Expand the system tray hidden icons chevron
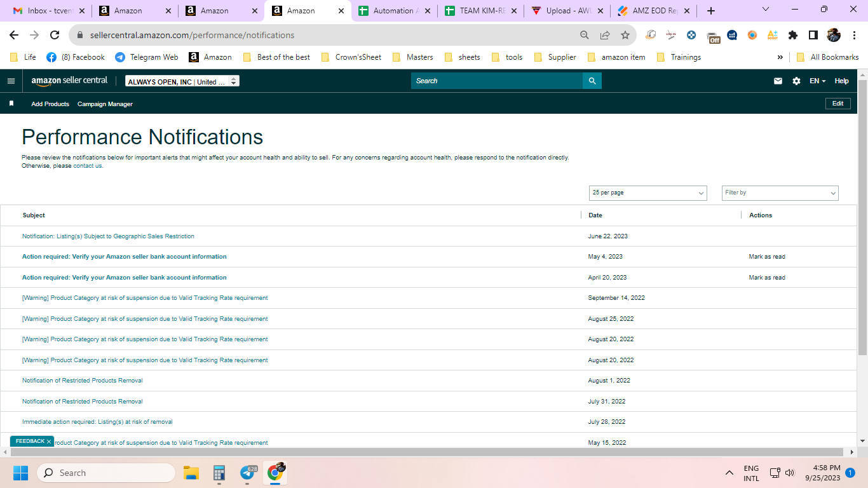868x488 pixels. [x=729, y=473]
